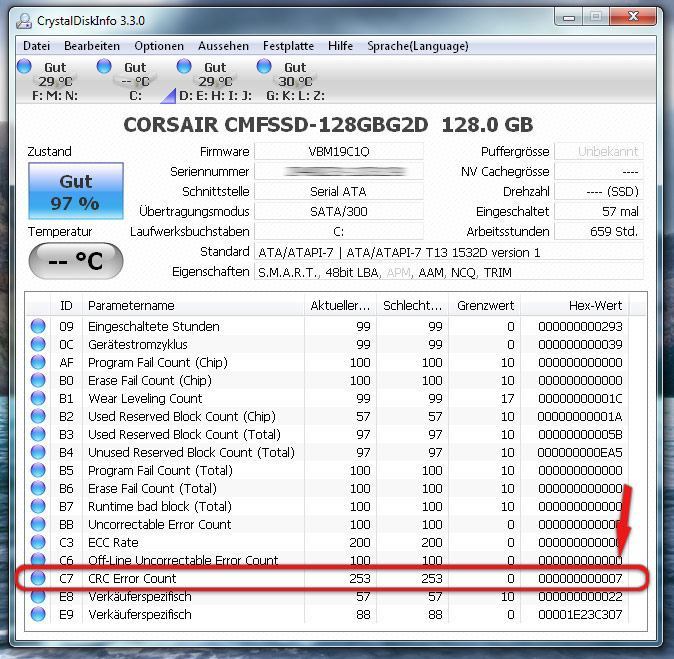Screen dimensions: 674x659
Task: Click the CrystalDiskInfo title bar icon
Action: coord(24,21)
